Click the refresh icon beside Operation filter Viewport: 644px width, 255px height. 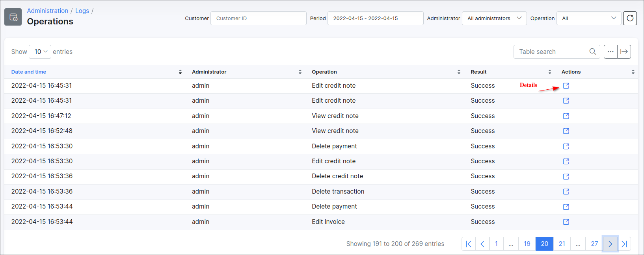pos(630,18)
